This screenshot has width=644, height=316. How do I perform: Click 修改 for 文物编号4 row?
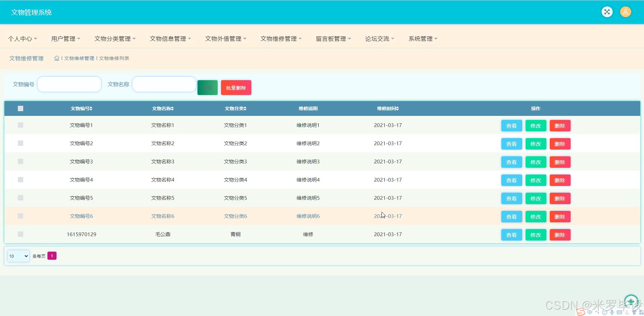pos(536,180)
